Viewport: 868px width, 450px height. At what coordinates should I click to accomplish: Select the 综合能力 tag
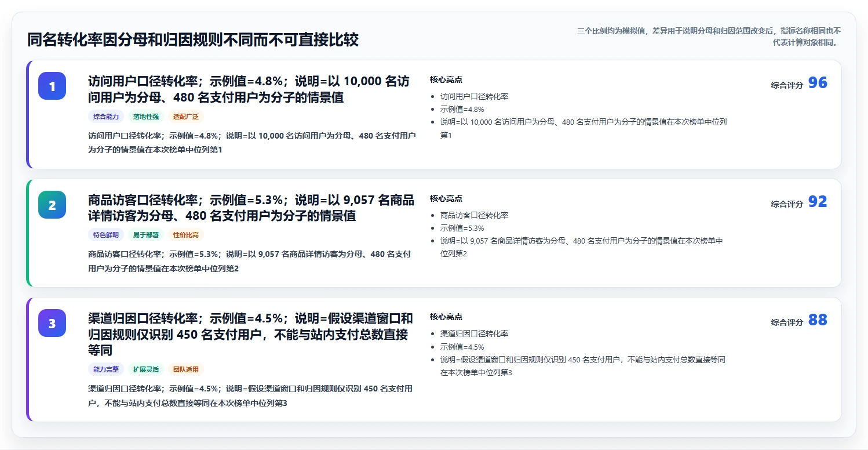click(106, 117)
